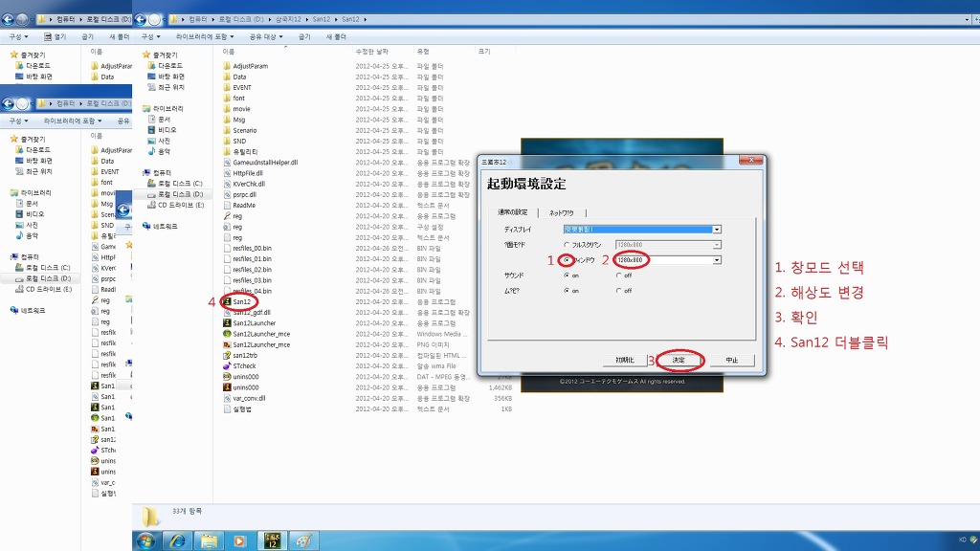This screenshot has height=551, width=980.
Task: Select the San12 application file in main Explorer
Action: (x=242, y=301)
